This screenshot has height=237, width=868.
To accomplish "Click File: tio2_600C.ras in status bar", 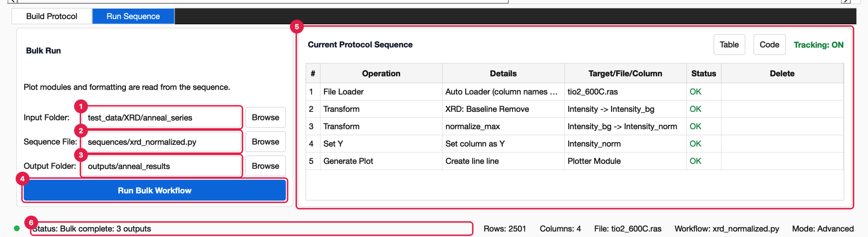I will (x=628, y=229).
